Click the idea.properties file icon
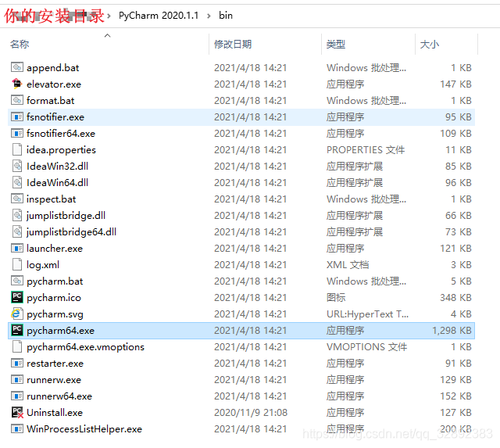This screenshot has width=500, height=448. coord(17,149)
